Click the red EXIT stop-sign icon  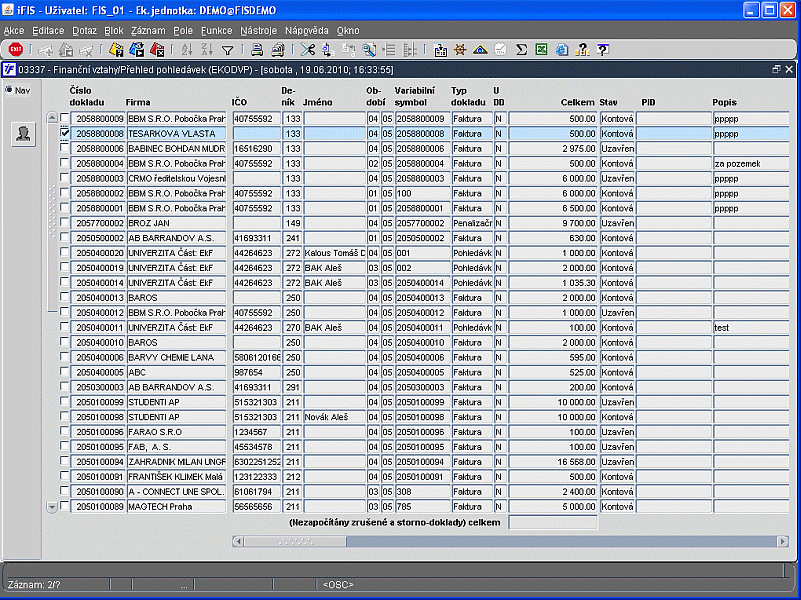pos(16,50)
